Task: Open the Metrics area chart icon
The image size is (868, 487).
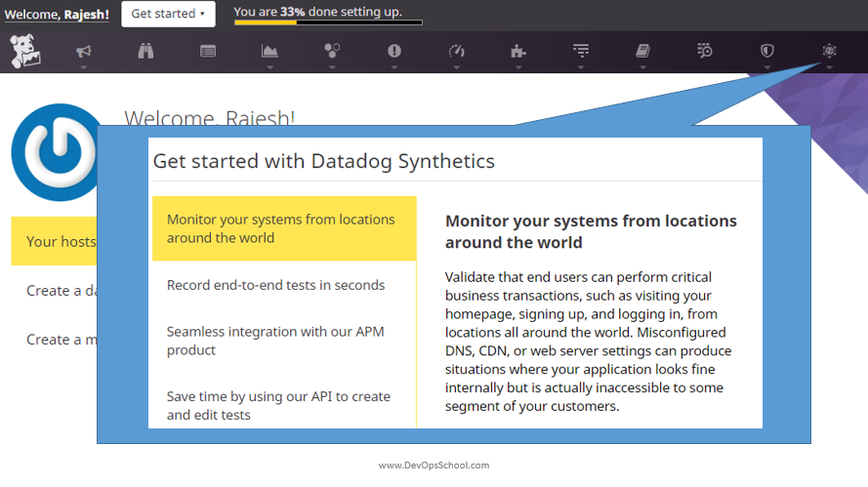Action: (x=269, y=52)
